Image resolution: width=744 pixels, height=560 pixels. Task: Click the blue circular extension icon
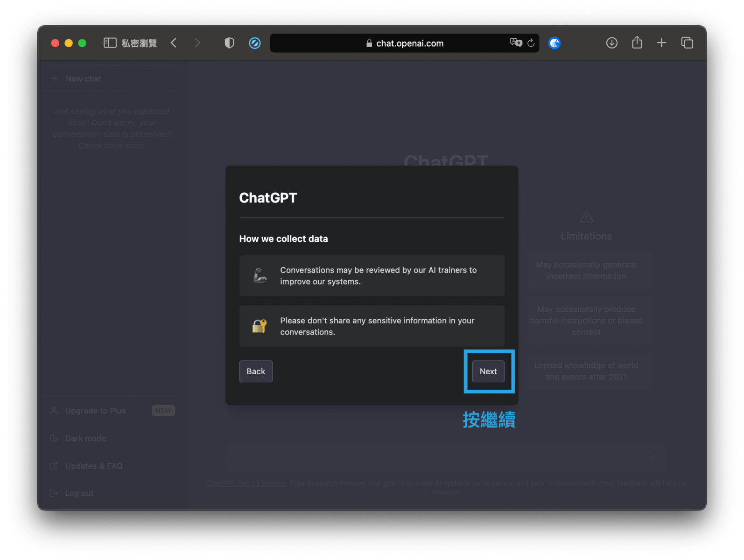(x=554, y=43)
